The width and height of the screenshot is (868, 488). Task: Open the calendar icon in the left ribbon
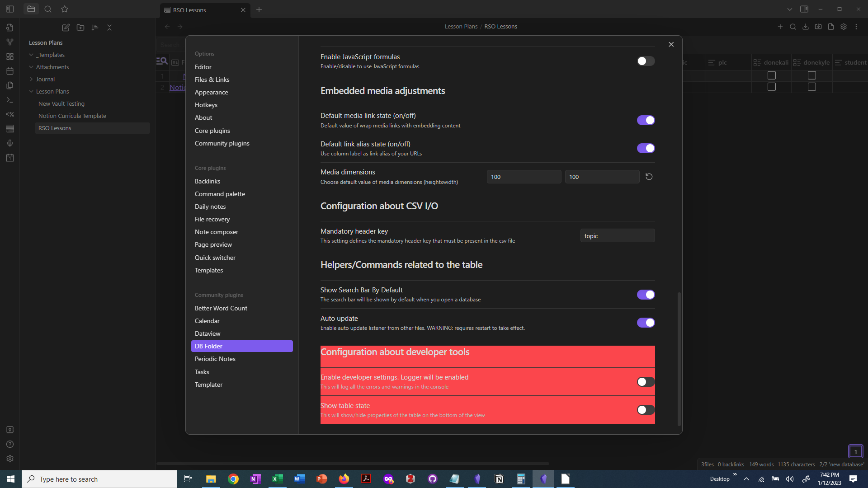pos(10,71)
